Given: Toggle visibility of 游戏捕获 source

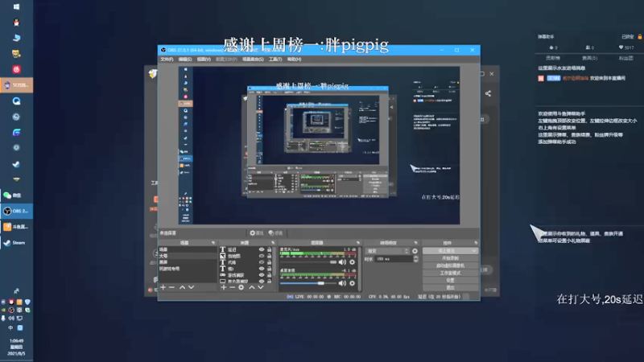Looking at the screenshot, I should [261, 275].
